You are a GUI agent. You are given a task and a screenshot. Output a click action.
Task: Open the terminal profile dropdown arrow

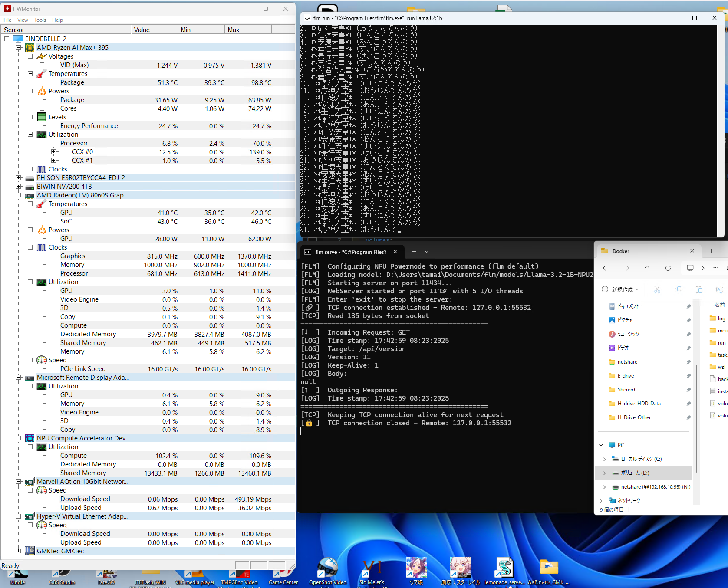tap(427, 252)
